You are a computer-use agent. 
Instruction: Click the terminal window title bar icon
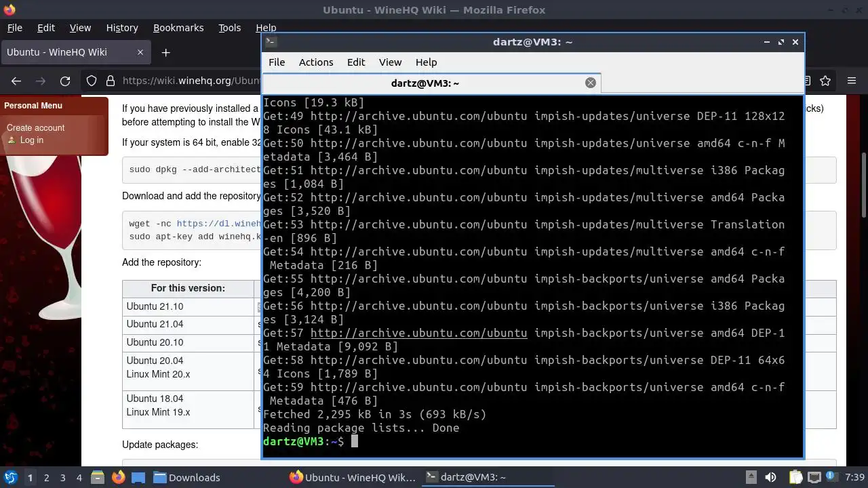point(270,41)
